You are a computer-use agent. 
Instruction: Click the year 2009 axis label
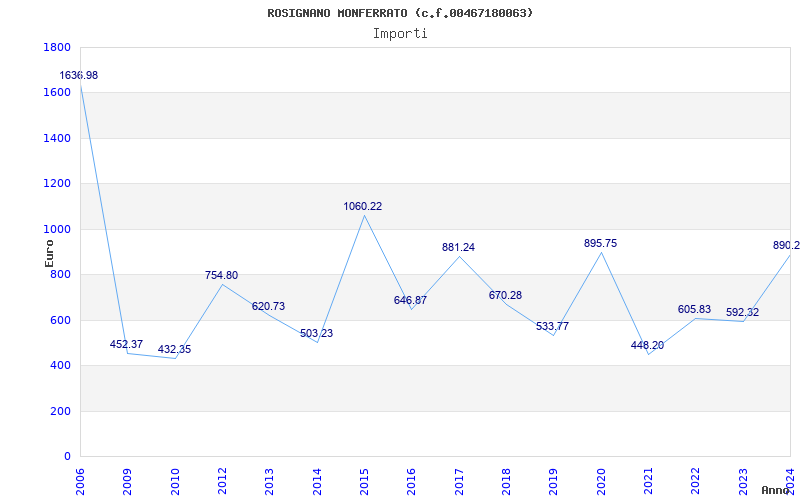[x=128, y=481]
